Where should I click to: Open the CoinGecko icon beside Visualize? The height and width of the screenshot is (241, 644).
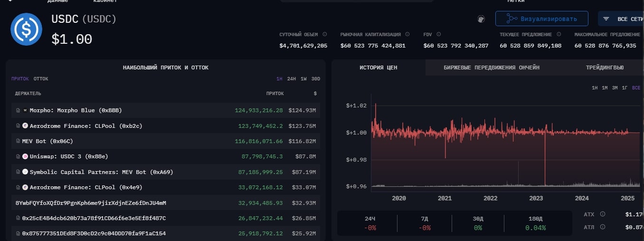481,19
